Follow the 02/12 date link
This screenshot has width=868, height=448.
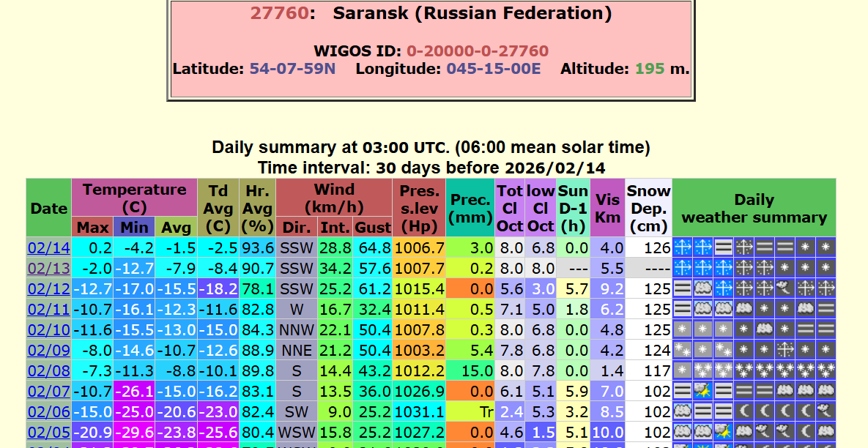[48, 288]
